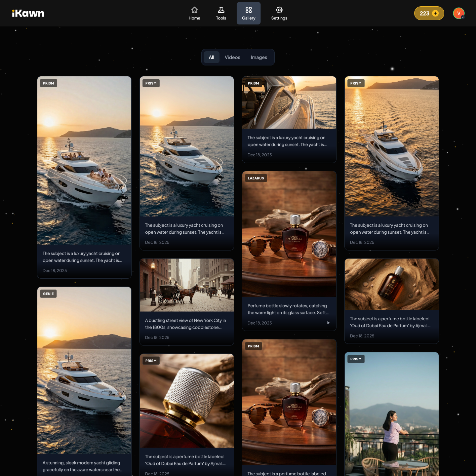Open the user avatar menu
The image size is (476, 476).
click(x=458, y=13)
